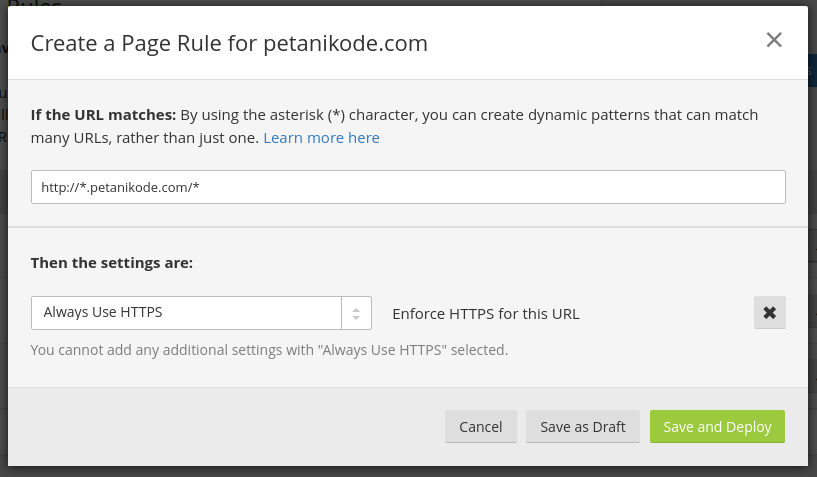The width and height of the screenshot is (817, 477).
Task: Click the dropdown arrows on settings selector
Action: [356, 313]
